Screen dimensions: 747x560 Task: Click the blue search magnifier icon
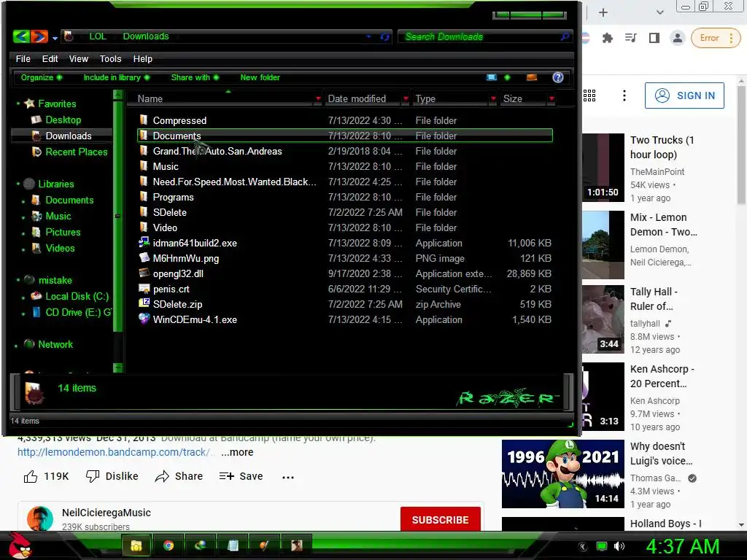tap(565, 36)
